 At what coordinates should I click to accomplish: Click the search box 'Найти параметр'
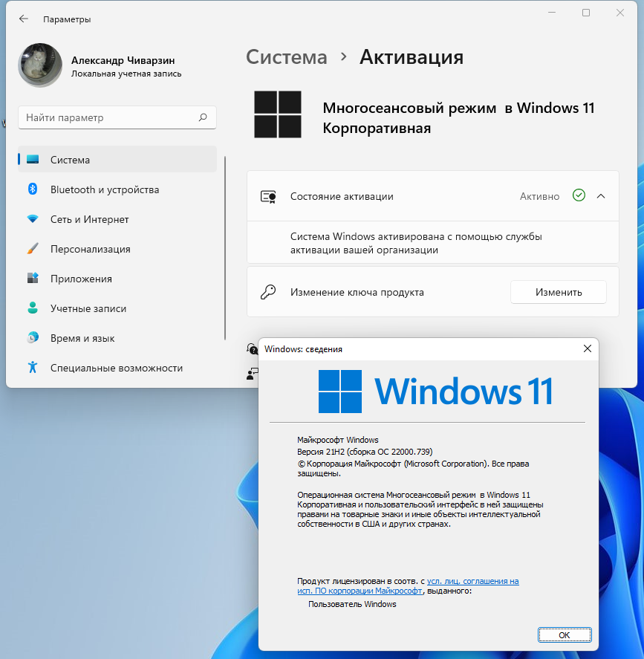click(x=117, y=117)
